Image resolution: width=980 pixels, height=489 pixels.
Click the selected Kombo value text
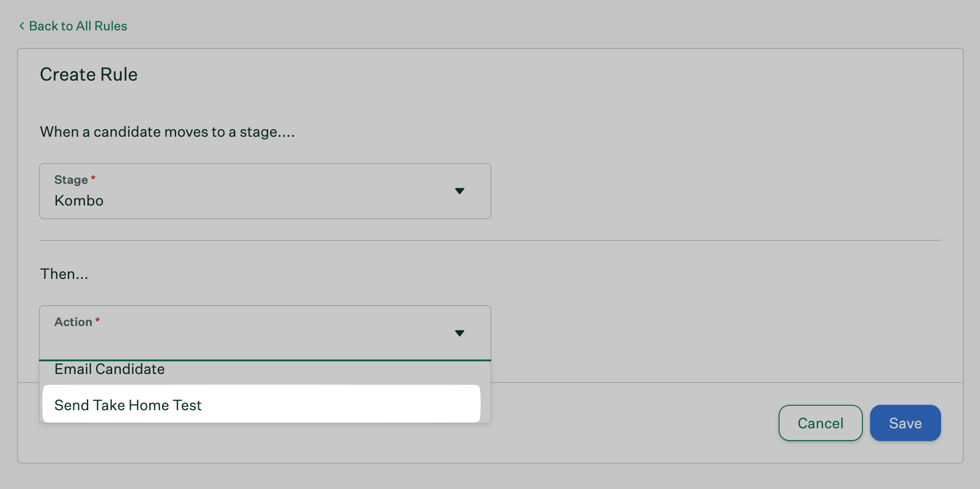pos(79,201)
